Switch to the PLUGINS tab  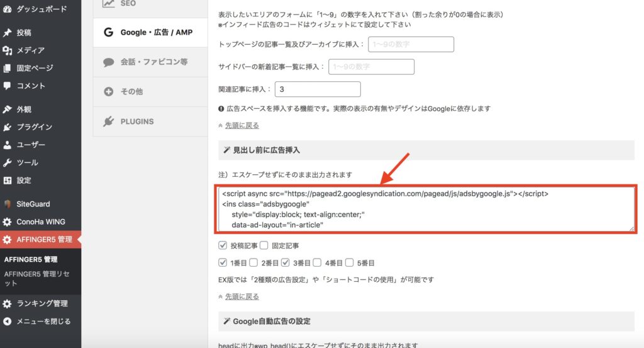click(x=150, y=121)
